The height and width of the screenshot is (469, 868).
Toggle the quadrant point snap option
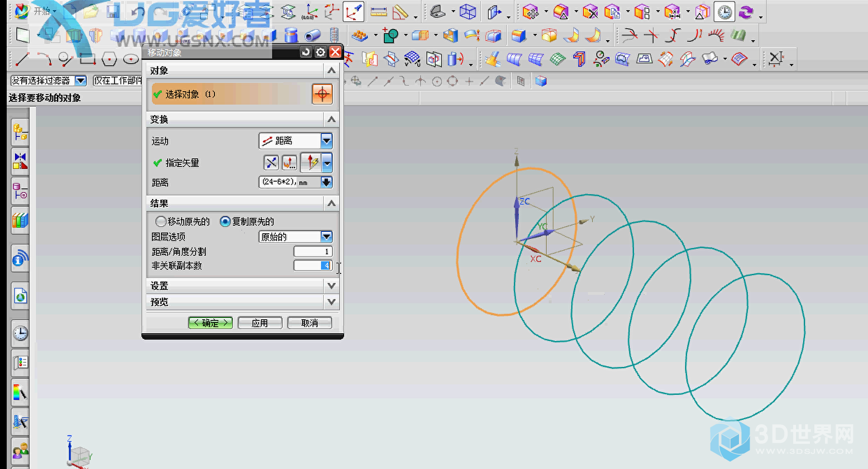coord(452,81)
